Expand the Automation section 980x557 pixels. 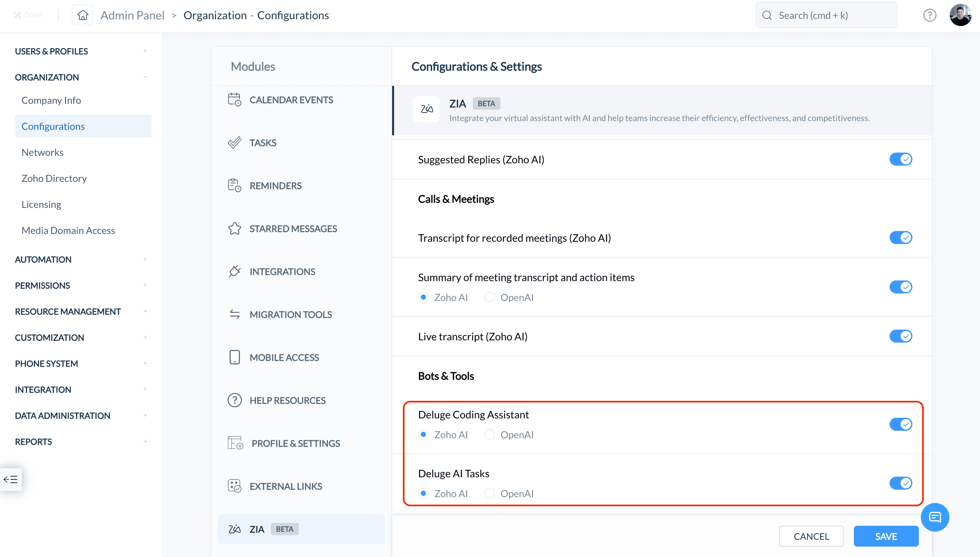[145, 259]
